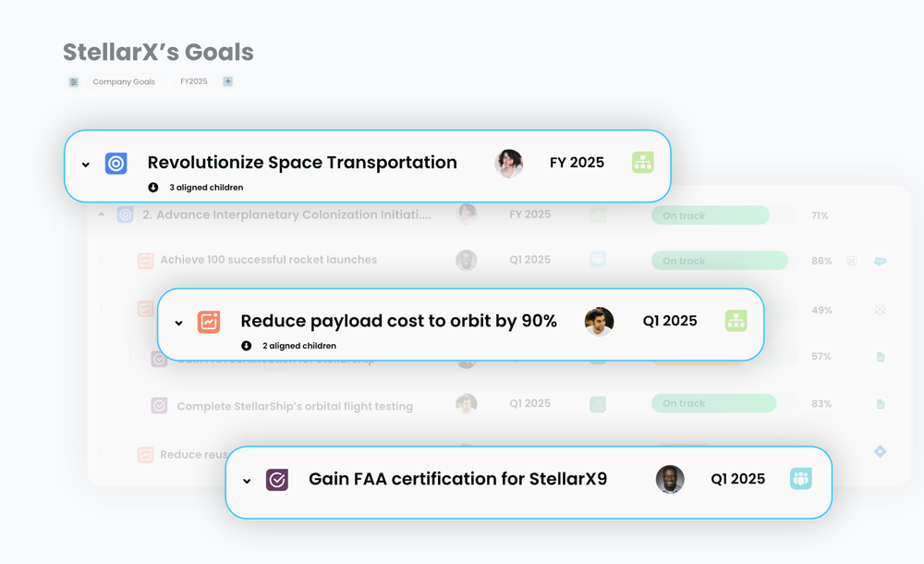This screenshot has height=564, width=924.
Task: Click the avatar on the Gain FAA certification card
Action: click(x=670, y=479)
